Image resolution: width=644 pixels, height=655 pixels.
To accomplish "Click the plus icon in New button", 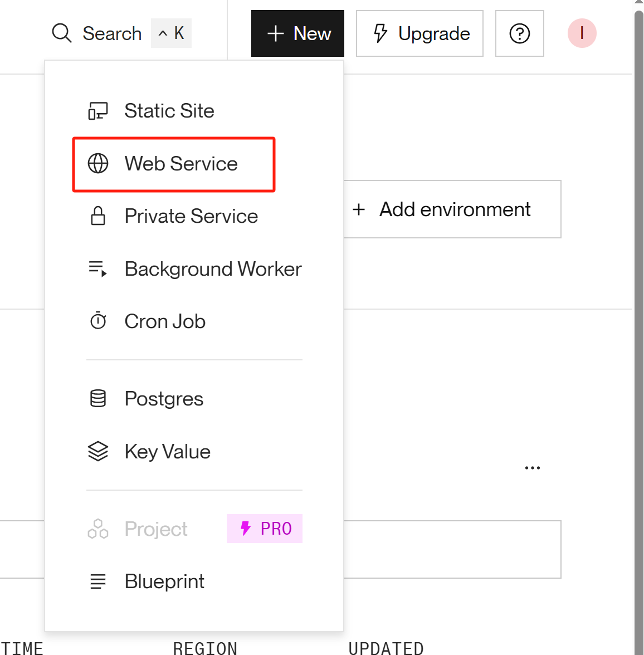I will [275, 33].
